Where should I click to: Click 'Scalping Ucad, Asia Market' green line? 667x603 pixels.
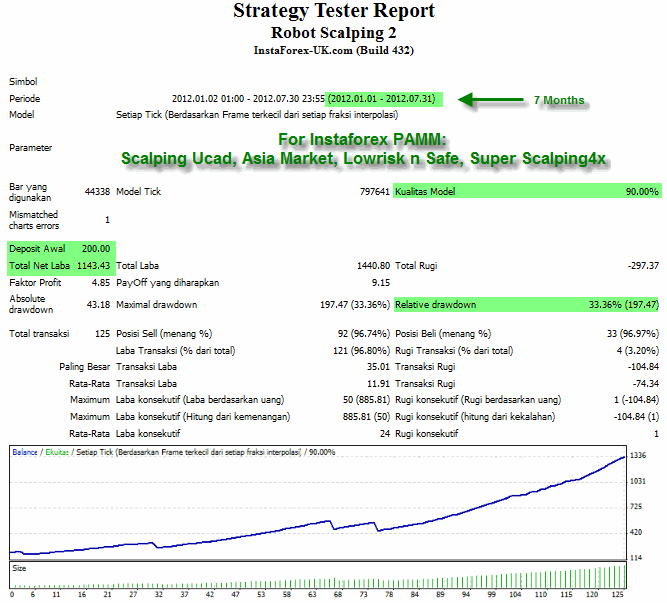tap(363, 159)
